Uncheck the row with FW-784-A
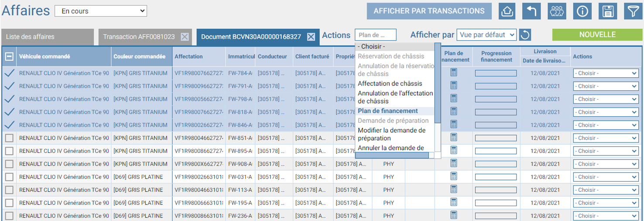The image size is (644, 221). (x=9, y=73)
